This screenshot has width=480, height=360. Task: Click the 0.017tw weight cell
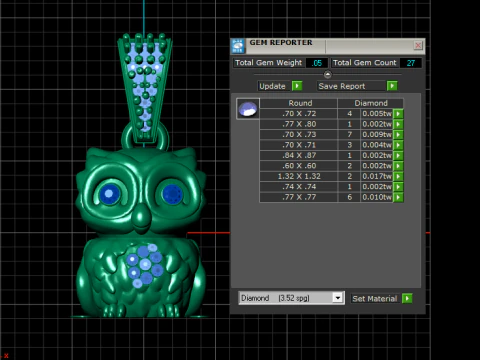(x=377, y=176)
